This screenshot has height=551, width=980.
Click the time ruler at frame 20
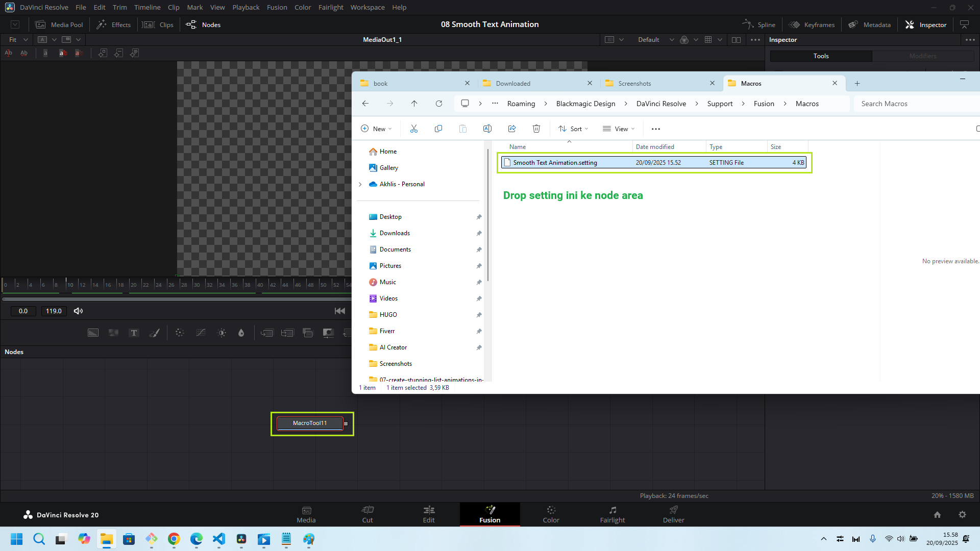[x=130, y=284]
